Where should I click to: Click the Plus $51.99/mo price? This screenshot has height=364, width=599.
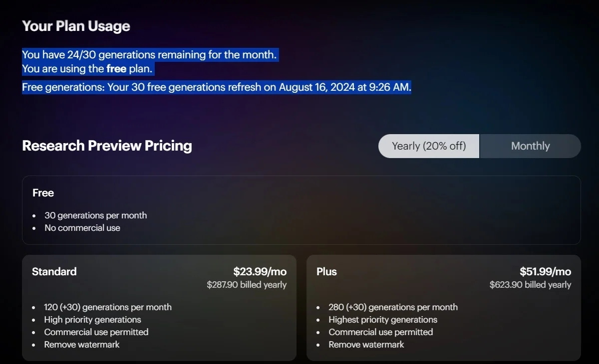(x=545, y=272)
